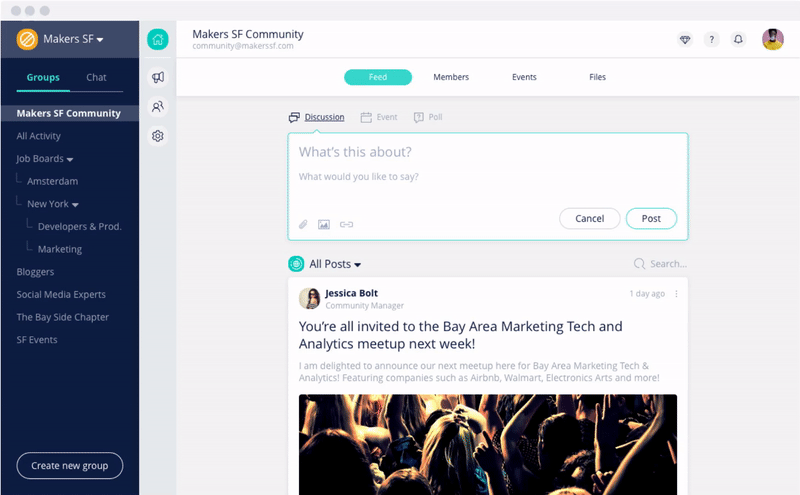800x495 pixels.
Task: Click the What would you like to say field
Action: pyautogui.click(x=359, y=177)
